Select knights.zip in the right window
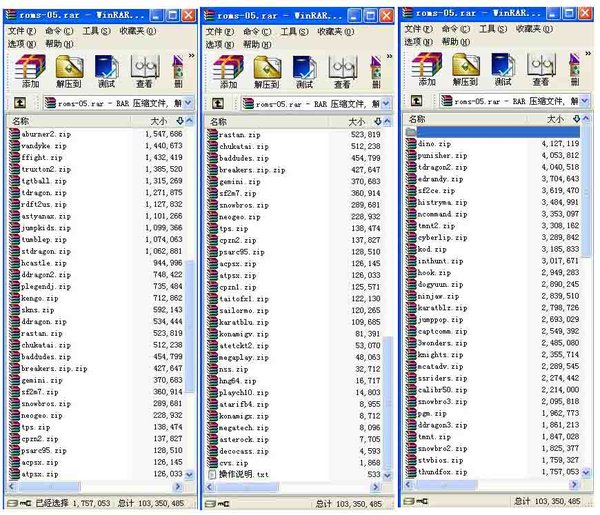 point(440,354)
